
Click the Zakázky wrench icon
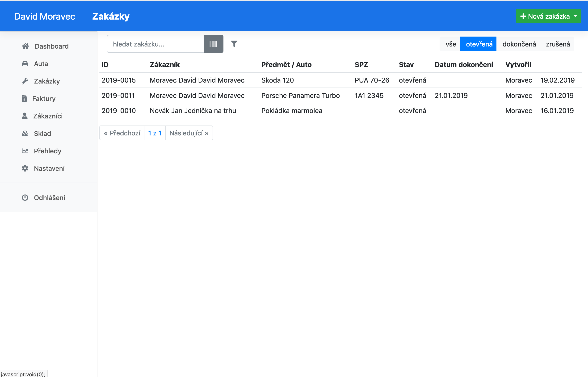[25, 81]
